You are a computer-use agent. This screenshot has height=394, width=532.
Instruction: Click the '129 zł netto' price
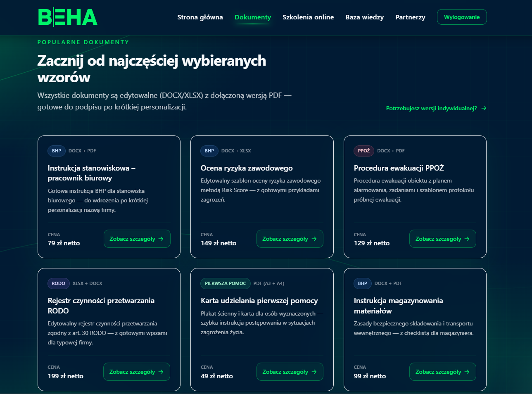pyautogui.click(x=372, y=243)
